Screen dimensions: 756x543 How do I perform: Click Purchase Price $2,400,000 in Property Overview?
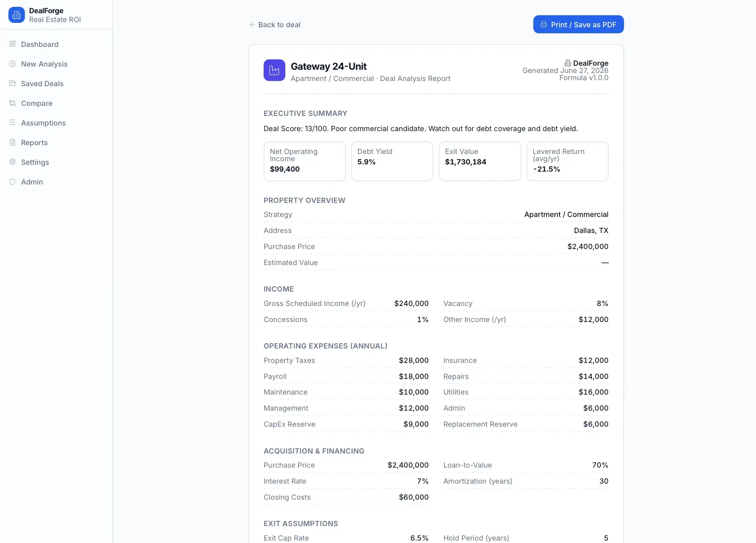(588, 247)
